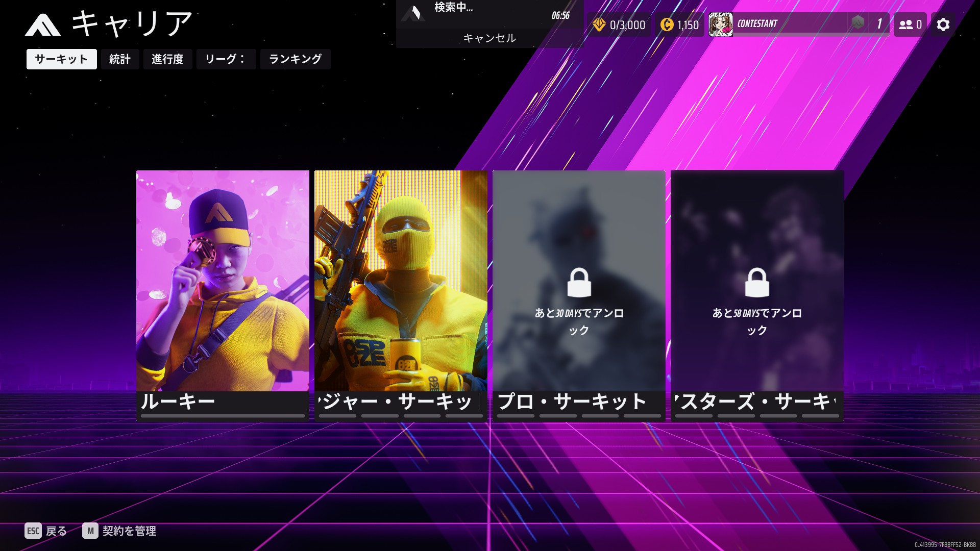Viewport: 980px width, 551px height.
Task: Click the あと30 DAYSでアンロック text
Action: point(579,321)
